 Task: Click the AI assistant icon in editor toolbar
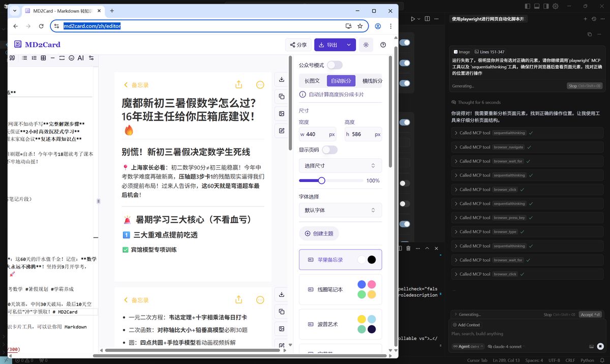click(x=80, y=58)
